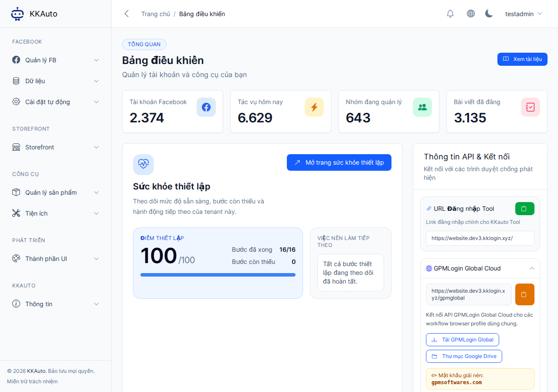
Task: Open the Dữ liệu menu item
Action: (x=56, y=81)
